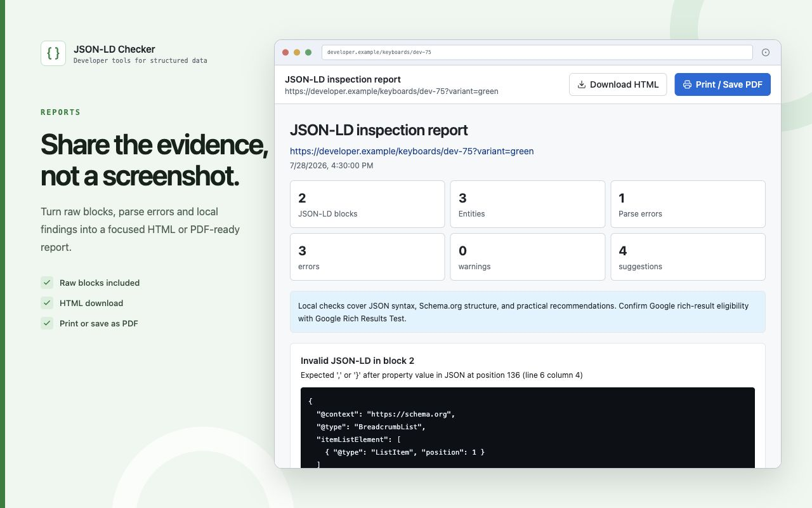Click the "@context": "https://schema.org" code line
The image size is (812, 508).
pyautogui.click(x=386, y=414)
